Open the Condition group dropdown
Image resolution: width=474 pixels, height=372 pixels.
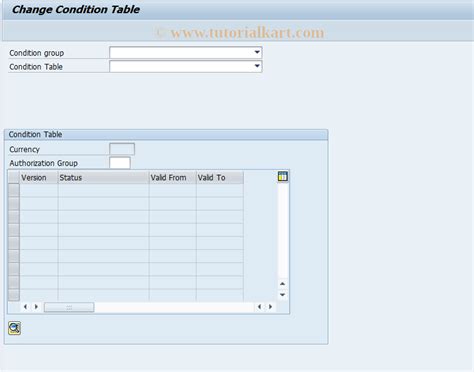[x=186, y=53]
